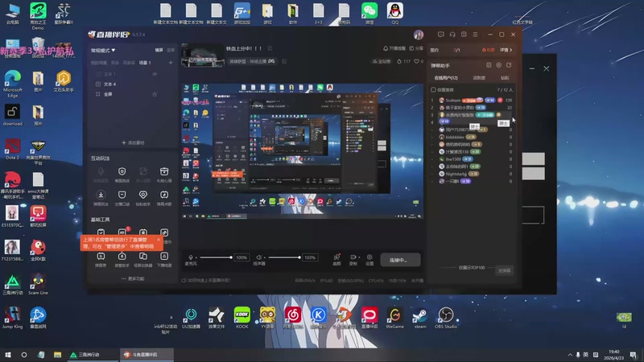
Task: Expand ··· 更多功能 in the tools panel
Action: (133, 278)
